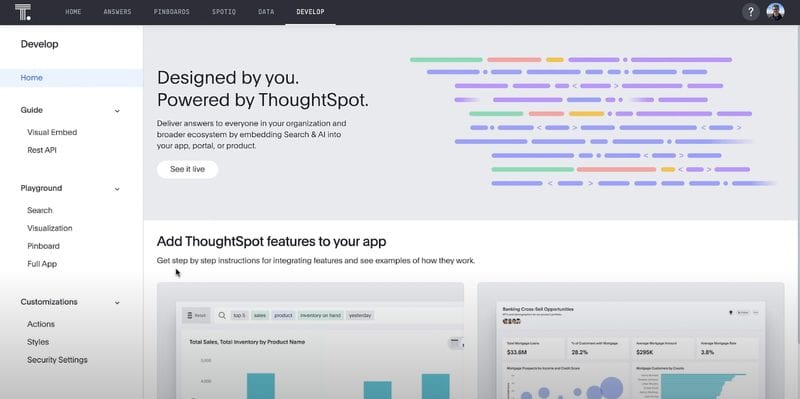800x399 pixels.
Task: Open the Banking Cross-Sell pinboard preview card
Action: (631, 341)
